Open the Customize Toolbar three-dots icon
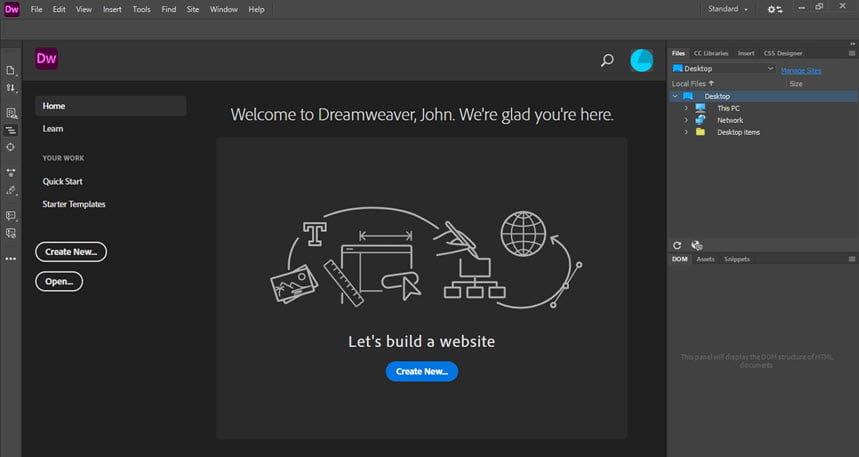The image size is (859, 457). (x=10, y=259)
